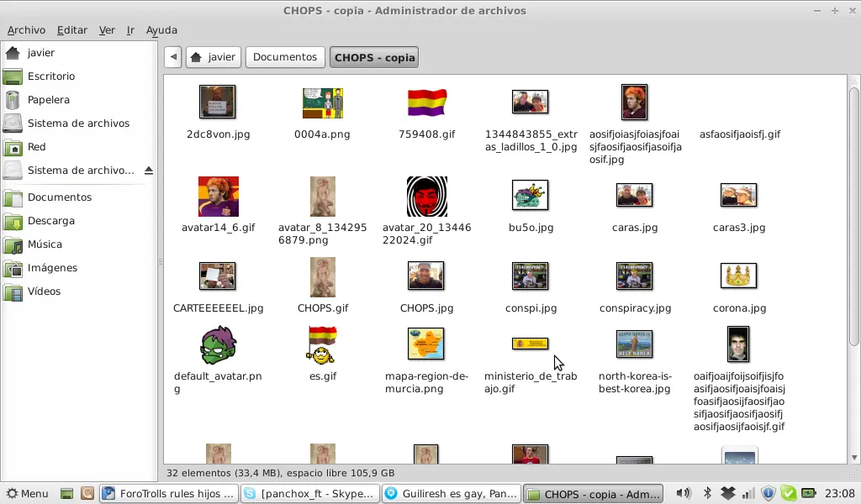Switch to panchox_ft Skype taskbar window
861x504 pixels.
point(310,494)
